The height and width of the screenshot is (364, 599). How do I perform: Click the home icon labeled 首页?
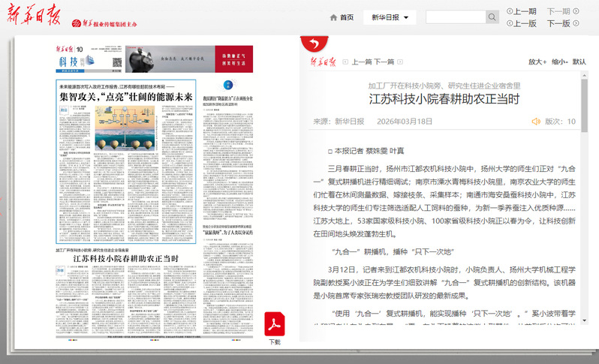pyautogui.click(x=342, y=17)
